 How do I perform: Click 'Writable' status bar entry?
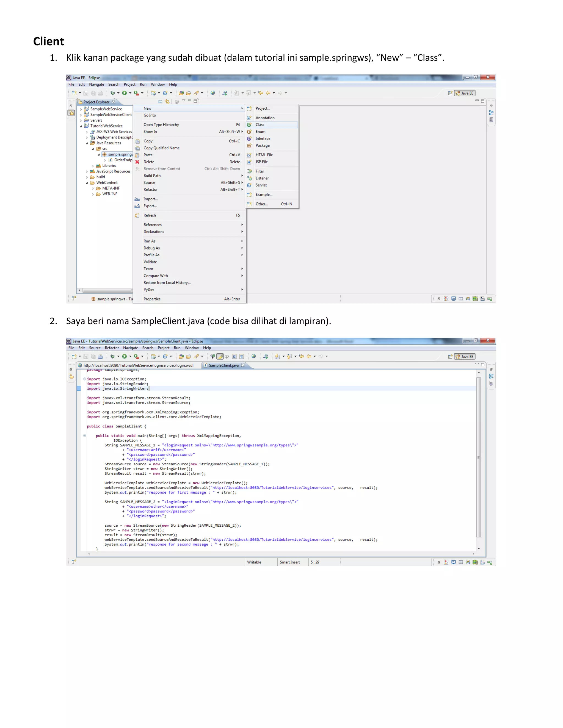tap(254, 562)
